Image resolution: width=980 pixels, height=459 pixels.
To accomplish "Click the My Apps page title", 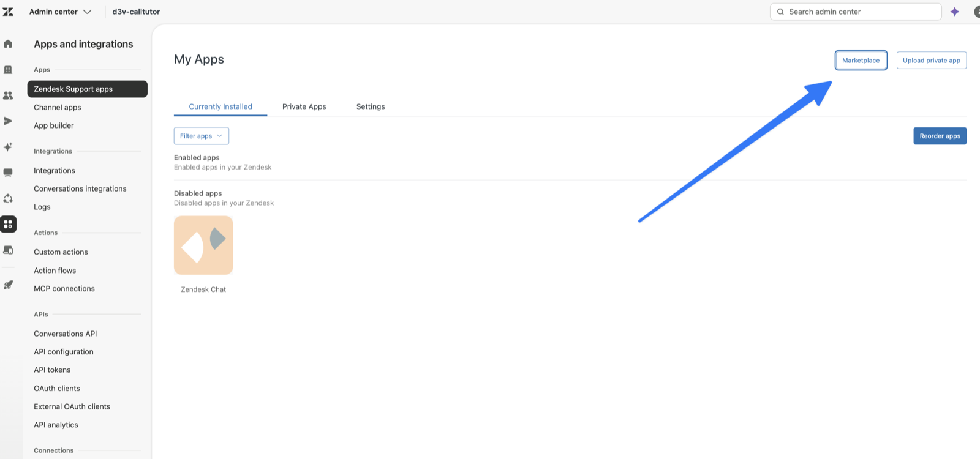I will [x=199, y=59].
